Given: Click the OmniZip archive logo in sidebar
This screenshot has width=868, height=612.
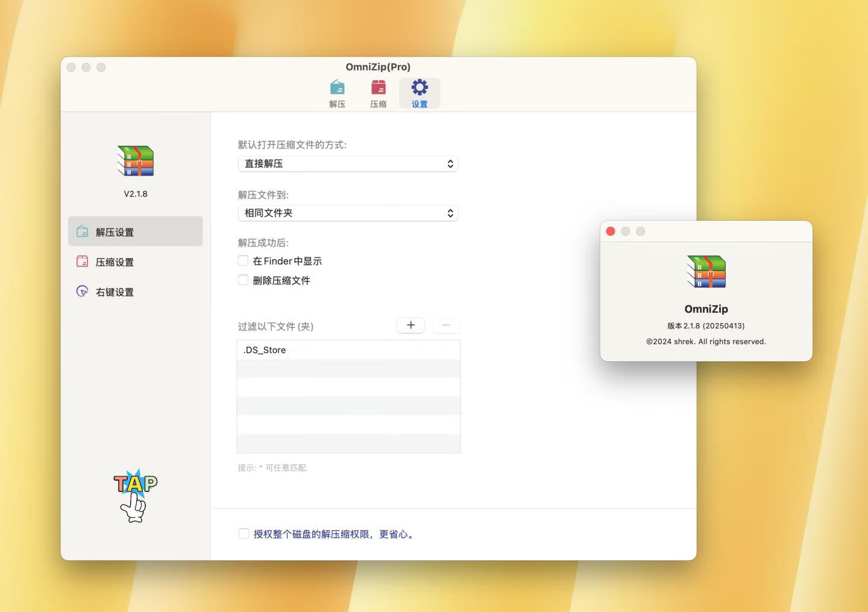Looking at the screenshot, I should 136,161.
